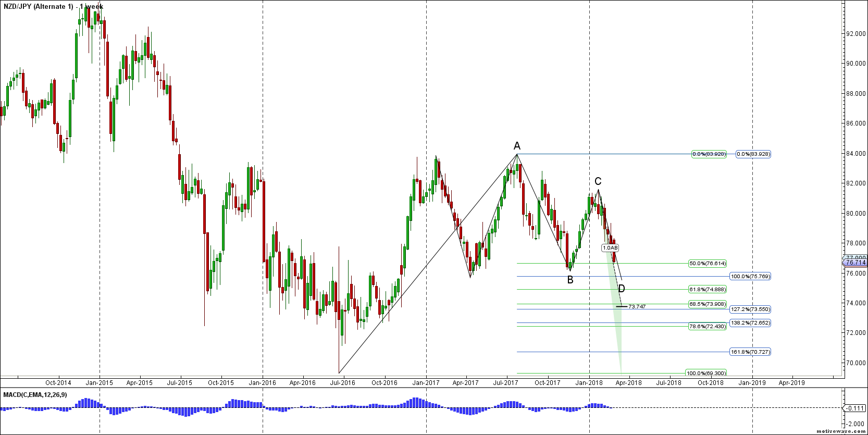This screenshot has width=868, height=435.
Task: Select the 100.0%(69.300) retracement label
Action: point(706,374)
